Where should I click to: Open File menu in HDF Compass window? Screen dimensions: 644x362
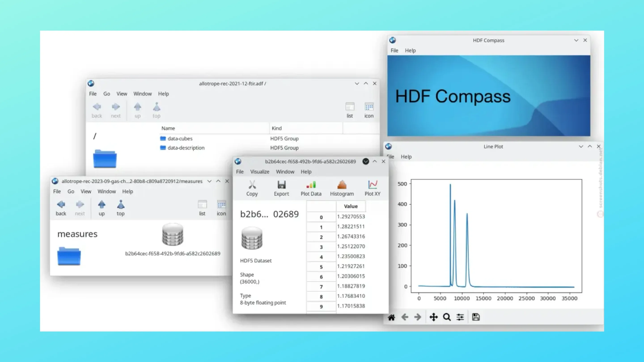(x=394, y=51)
